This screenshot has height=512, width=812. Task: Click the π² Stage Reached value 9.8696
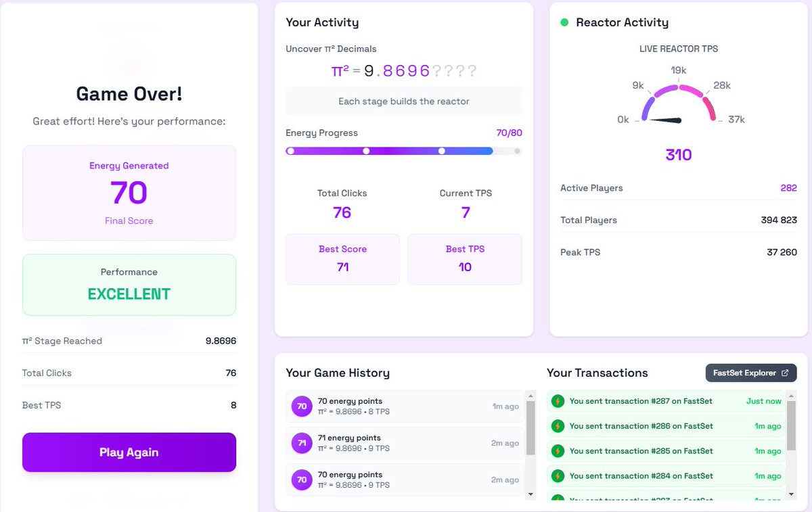click(x=221, y=341)
